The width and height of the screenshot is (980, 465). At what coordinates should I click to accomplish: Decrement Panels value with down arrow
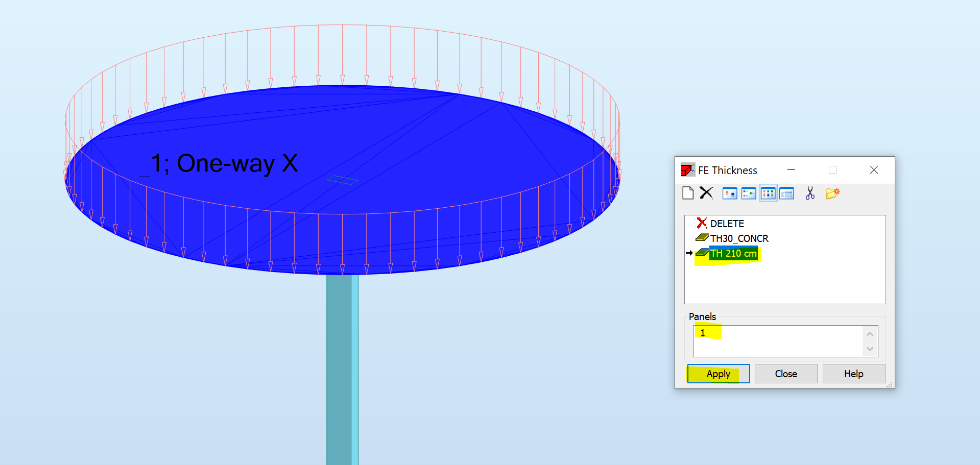(870, 349)
